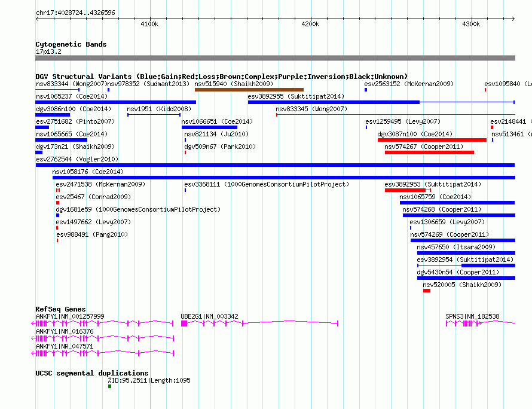
Task: Select the nsv978352 (Sudmant2013) label
Action: point(148,84)
